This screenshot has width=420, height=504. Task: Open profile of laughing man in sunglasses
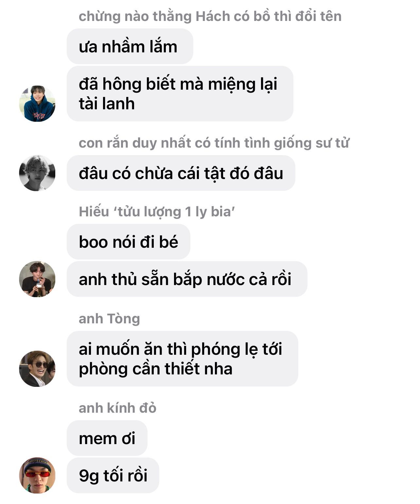click(x=37, y=369)
